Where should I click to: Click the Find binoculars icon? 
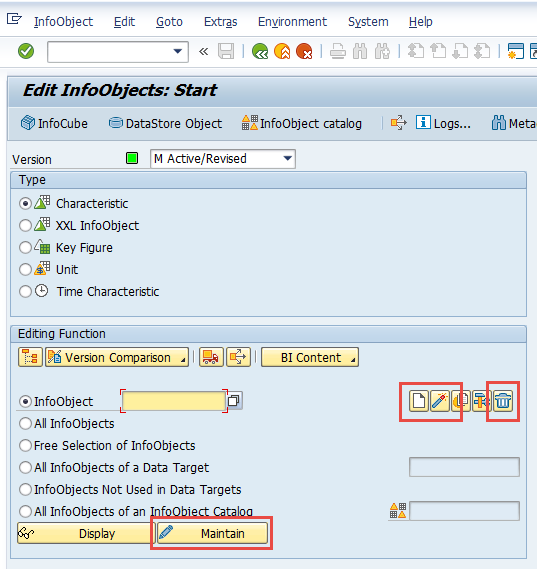click(x=360, y=51)
